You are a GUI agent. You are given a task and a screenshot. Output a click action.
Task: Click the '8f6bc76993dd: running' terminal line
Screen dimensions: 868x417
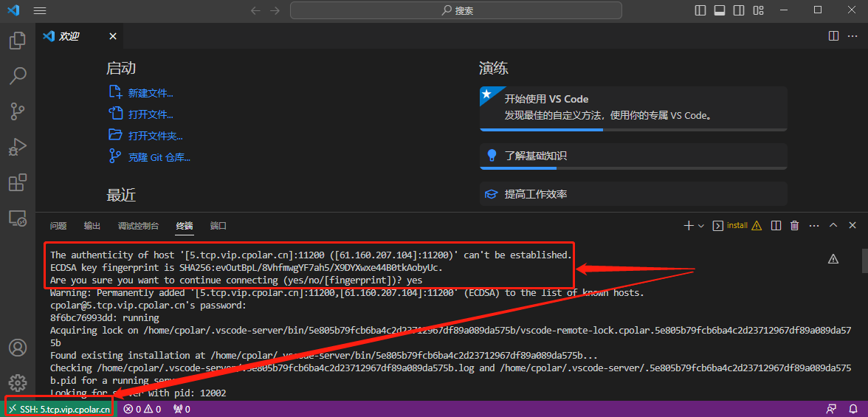pos(105,318)
